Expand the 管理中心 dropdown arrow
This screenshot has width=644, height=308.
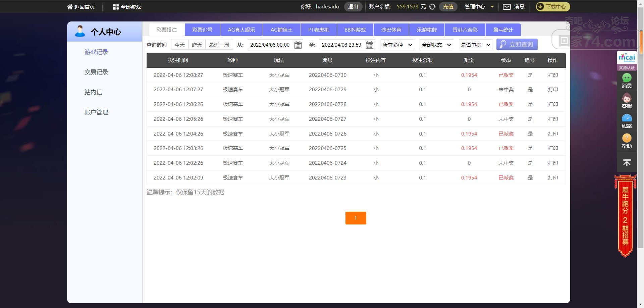[492, 7]
